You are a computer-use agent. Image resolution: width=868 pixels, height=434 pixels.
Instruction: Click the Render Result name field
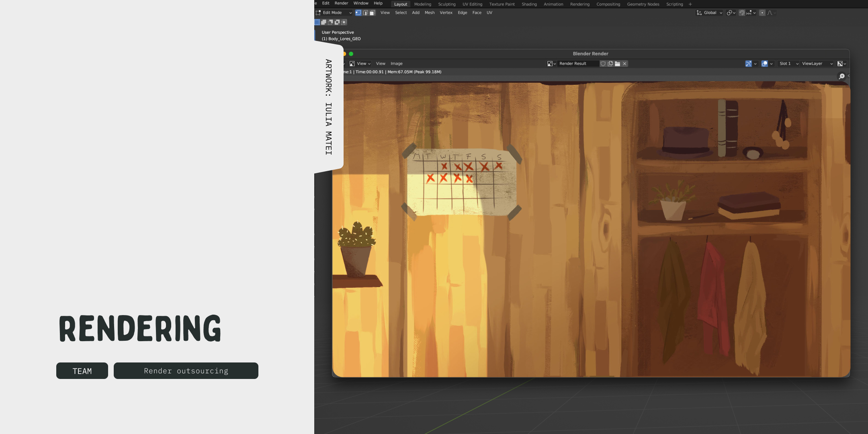(578, 64)
